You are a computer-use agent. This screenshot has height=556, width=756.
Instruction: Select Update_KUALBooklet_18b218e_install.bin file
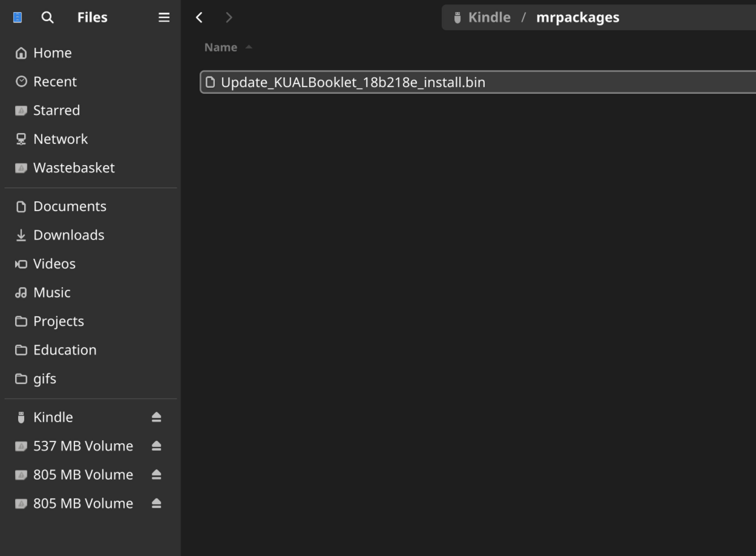click(353, 82)
